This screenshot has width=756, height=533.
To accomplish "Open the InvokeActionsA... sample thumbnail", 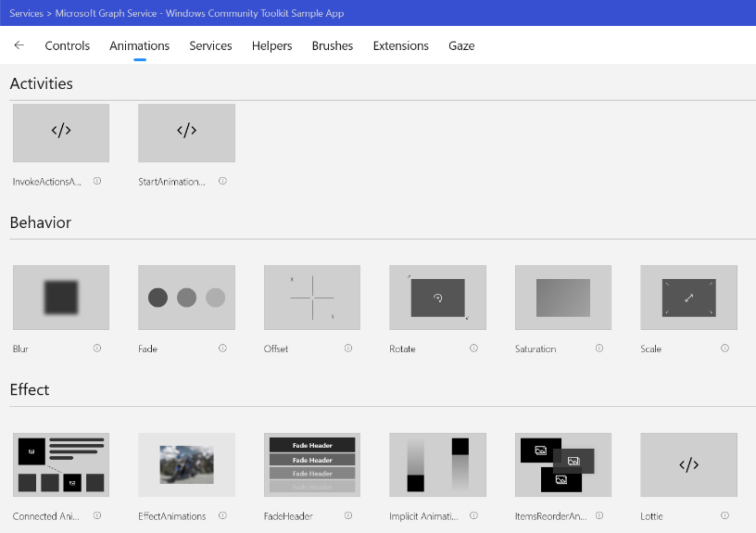I will 61,133.
